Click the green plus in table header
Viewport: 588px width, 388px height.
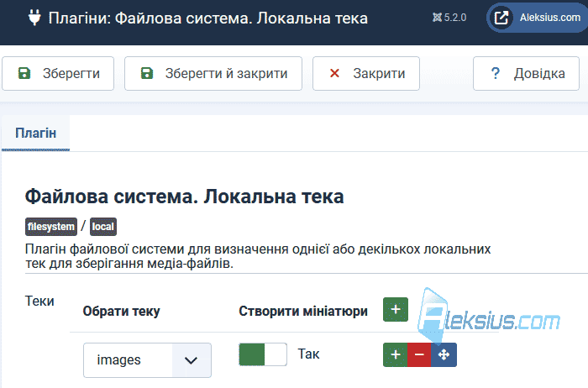click(x=396, y=310)
